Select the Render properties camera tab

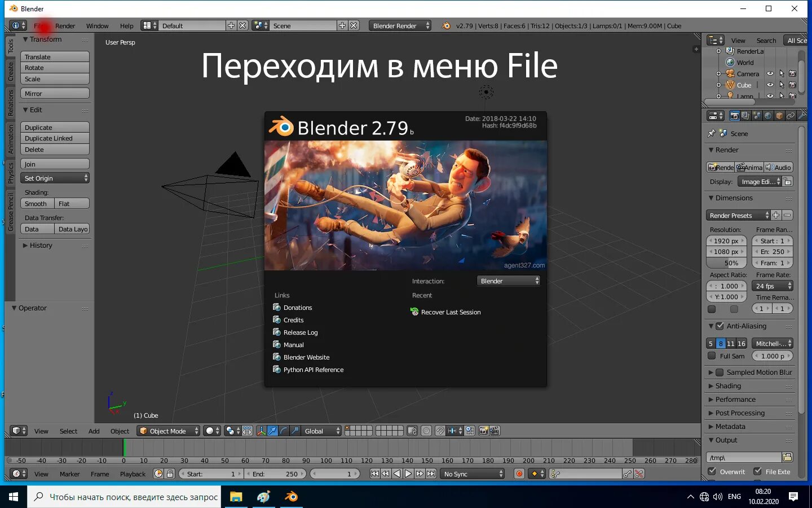pyautogui.click(x=734, y=116)
